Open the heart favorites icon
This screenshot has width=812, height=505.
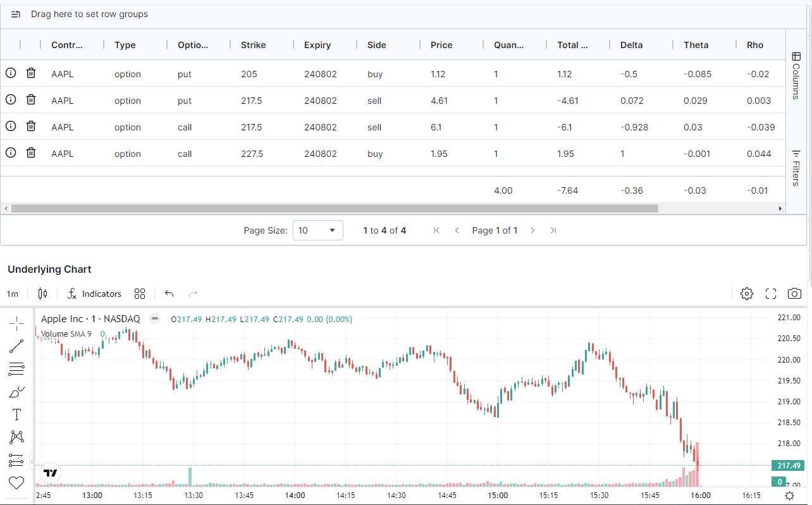tap(16, 483)
